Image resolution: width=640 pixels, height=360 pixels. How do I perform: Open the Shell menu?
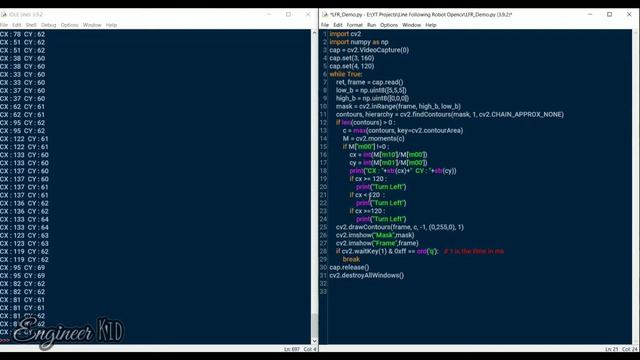[31, 25]
